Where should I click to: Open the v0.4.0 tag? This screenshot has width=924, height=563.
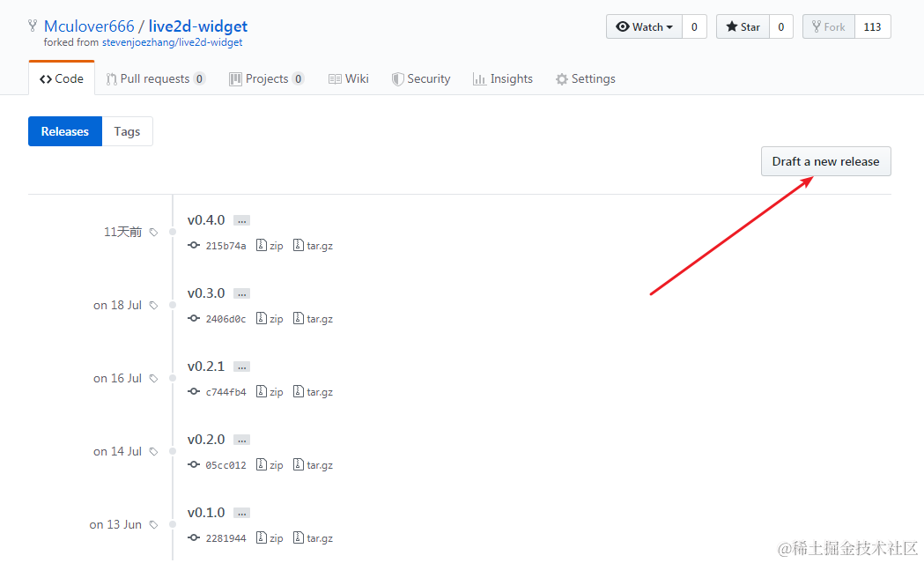click(206, 220)
